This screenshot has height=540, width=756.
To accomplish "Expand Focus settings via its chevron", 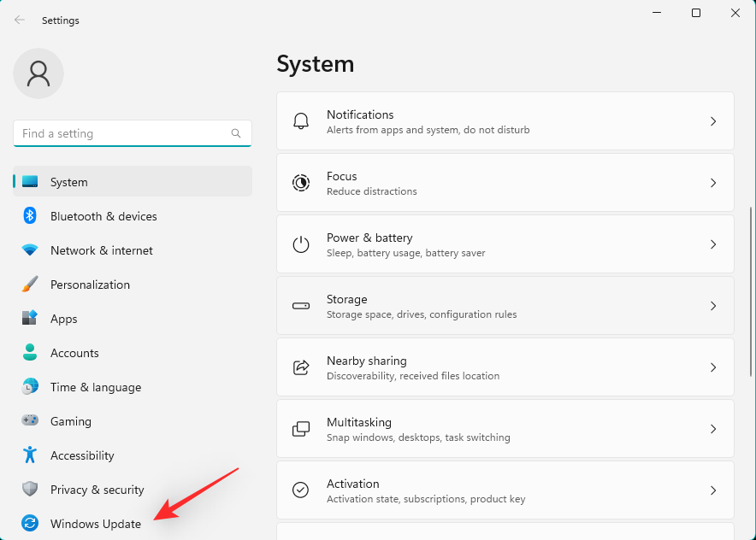I will pyautogui.click(x=713, y=183).
